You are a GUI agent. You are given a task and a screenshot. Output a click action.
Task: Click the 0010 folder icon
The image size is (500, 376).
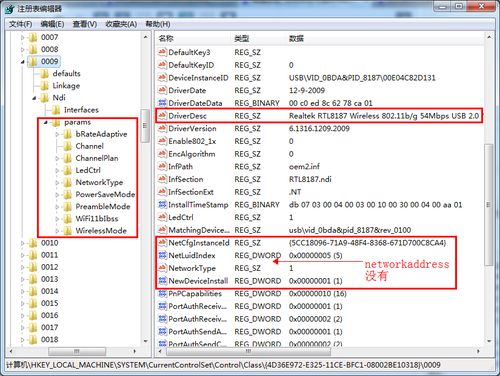pyautogui.click(x=33, y=243)
